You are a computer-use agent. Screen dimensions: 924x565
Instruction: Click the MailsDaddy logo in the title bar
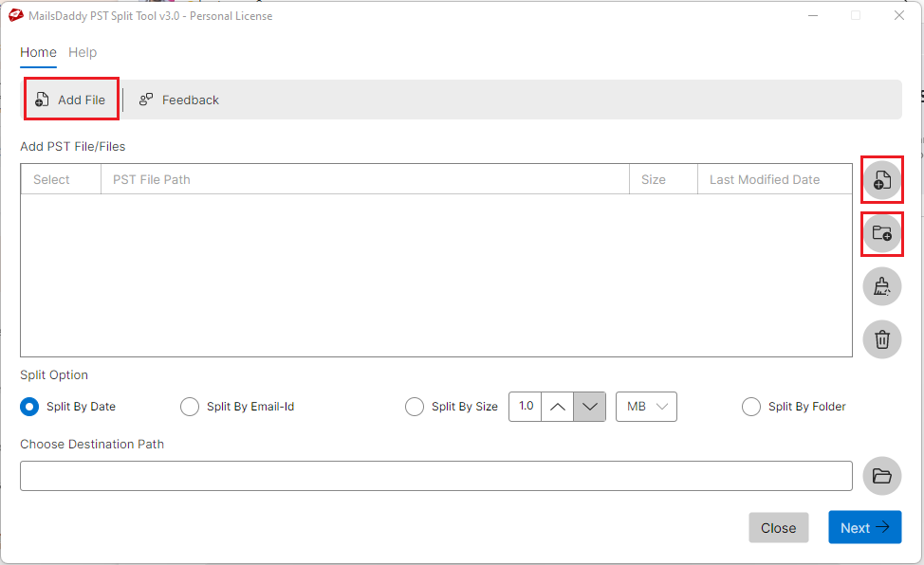pyautogui.click(x=16, y=16)
